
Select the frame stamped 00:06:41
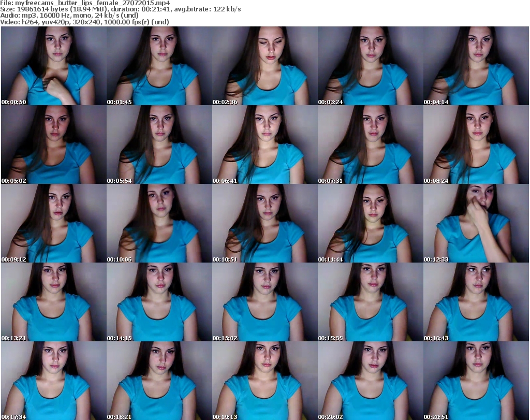[264, 144]
